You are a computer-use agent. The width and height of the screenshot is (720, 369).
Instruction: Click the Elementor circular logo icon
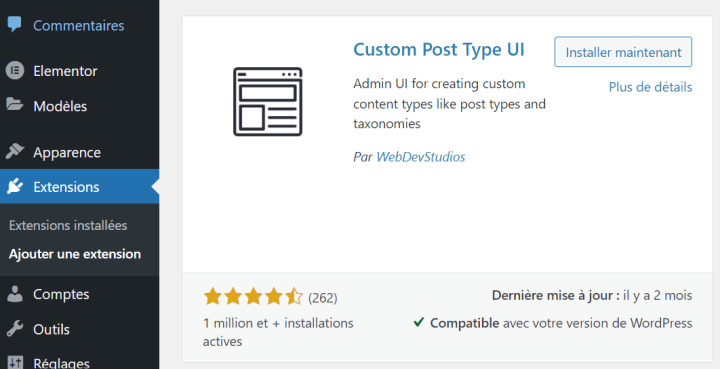(x=15, y=71)
